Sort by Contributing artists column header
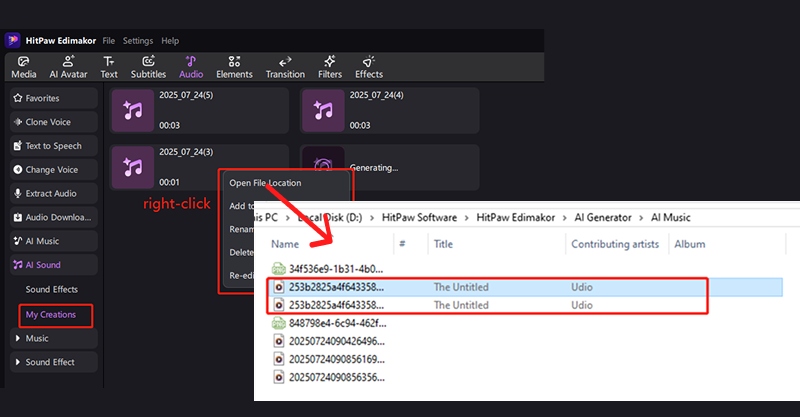Viewport: 800px width, 417px height. coord(615,244)
